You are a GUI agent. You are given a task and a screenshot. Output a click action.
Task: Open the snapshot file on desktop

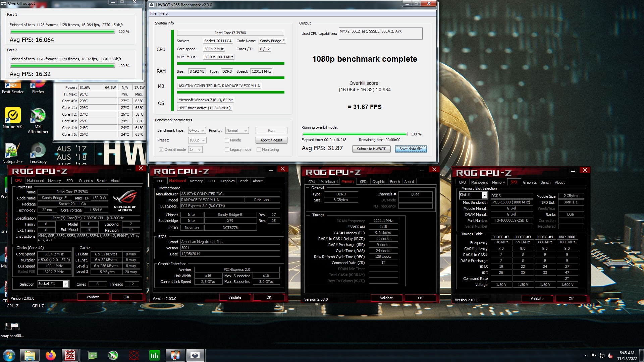(12, 330)
